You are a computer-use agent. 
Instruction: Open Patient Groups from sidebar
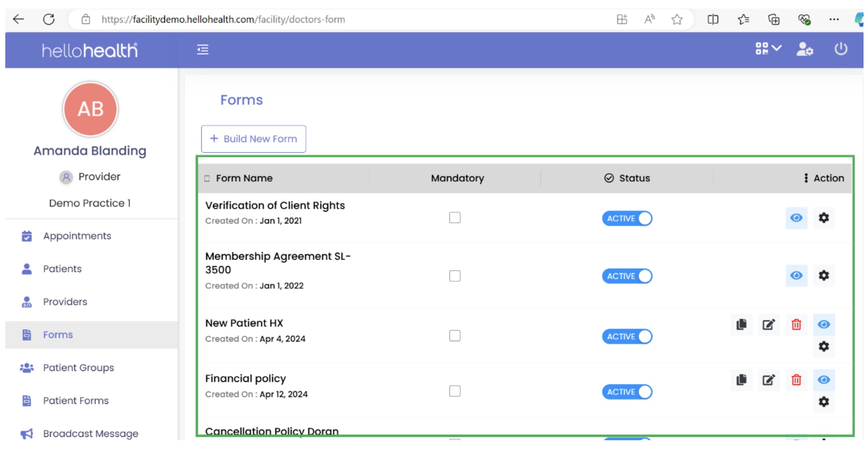coord(78,368)
